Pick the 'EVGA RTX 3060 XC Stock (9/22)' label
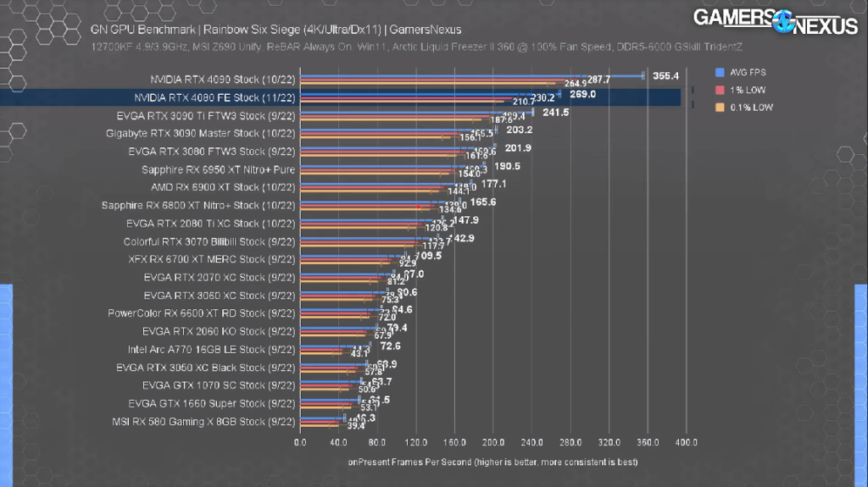This screenshot has height=487, width=868. point(220,296)
